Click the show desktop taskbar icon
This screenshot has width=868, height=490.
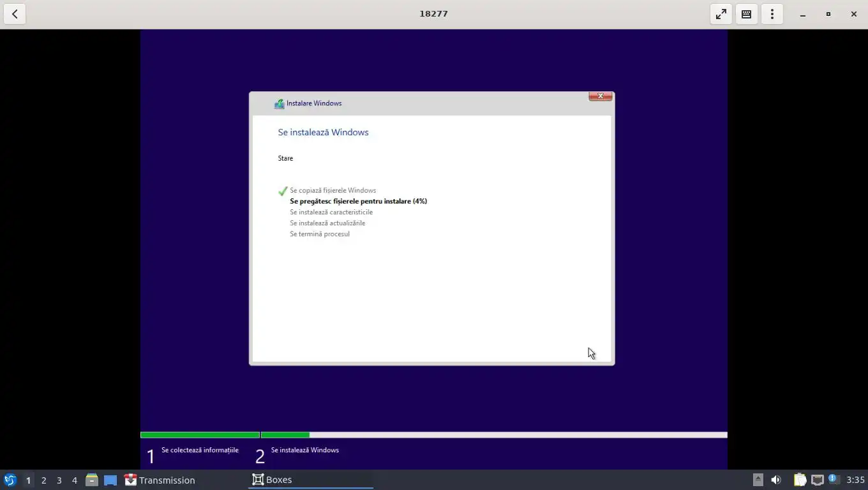click(x=110, y=480)
